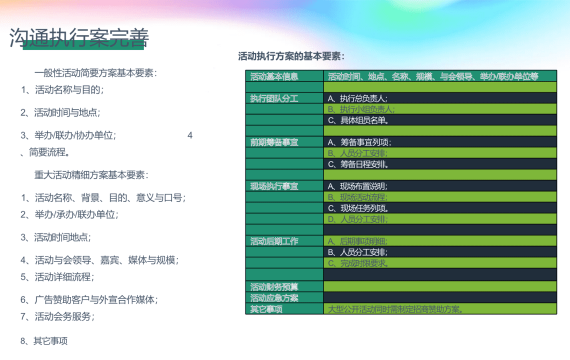The width and height of the screenshot is (570, 360).
Task: Select list item 3、举办/联办/协办单位
Action: click(x=68, y=135)
